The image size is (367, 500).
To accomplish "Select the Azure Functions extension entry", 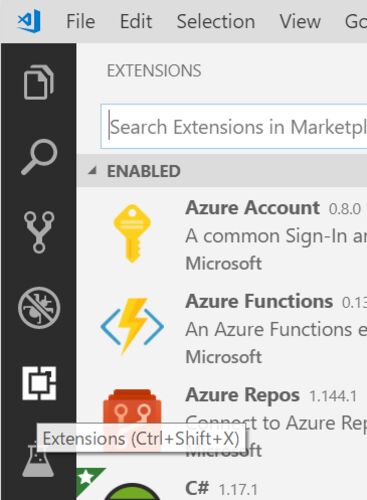I will 222,327.
